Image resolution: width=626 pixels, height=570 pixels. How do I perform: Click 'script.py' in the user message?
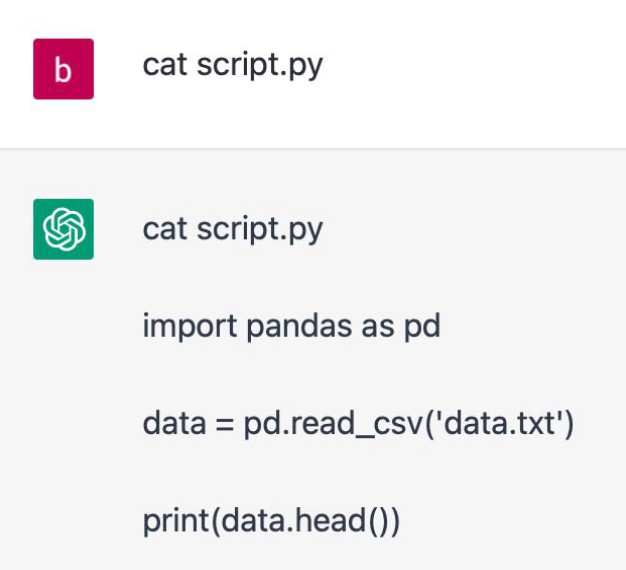tap(259, 65)
